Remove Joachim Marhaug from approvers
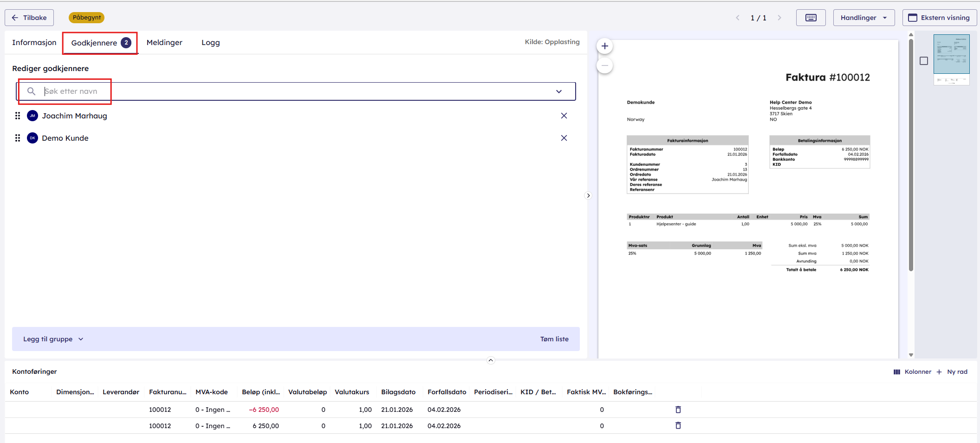The height and width of the screenshot is (443, 980). 564,116
